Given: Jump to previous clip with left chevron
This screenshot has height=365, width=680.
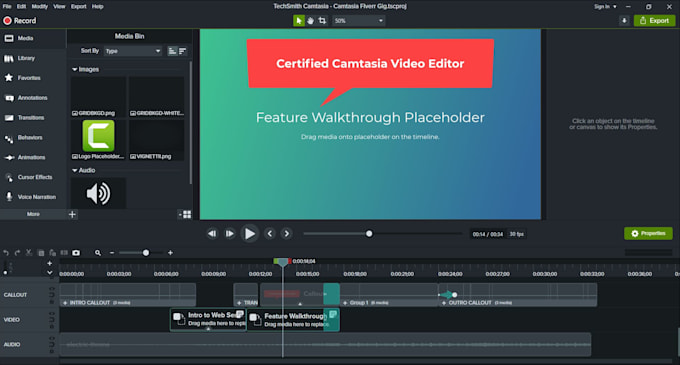Looking at the screenshot, I should click(270, 234).
